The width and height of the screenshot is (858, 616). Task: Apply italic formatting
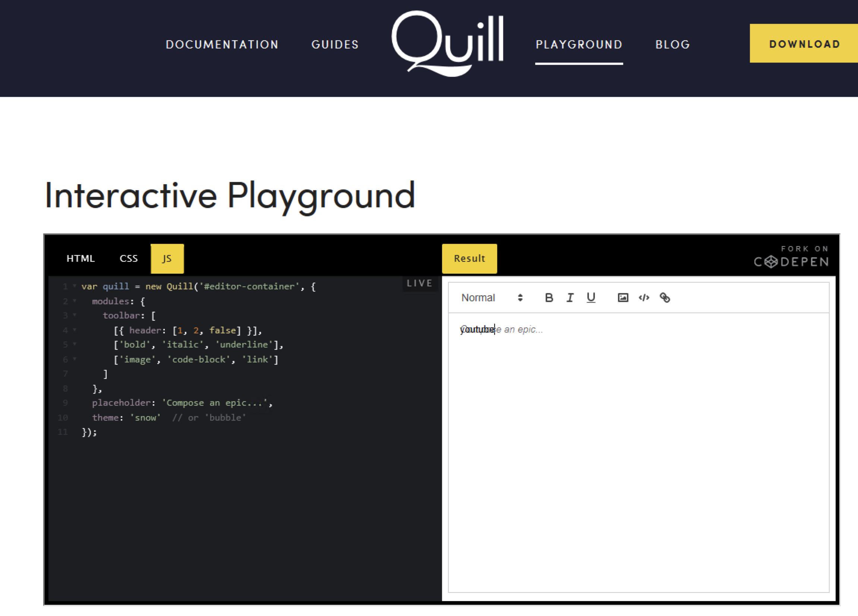click(570, 298)
